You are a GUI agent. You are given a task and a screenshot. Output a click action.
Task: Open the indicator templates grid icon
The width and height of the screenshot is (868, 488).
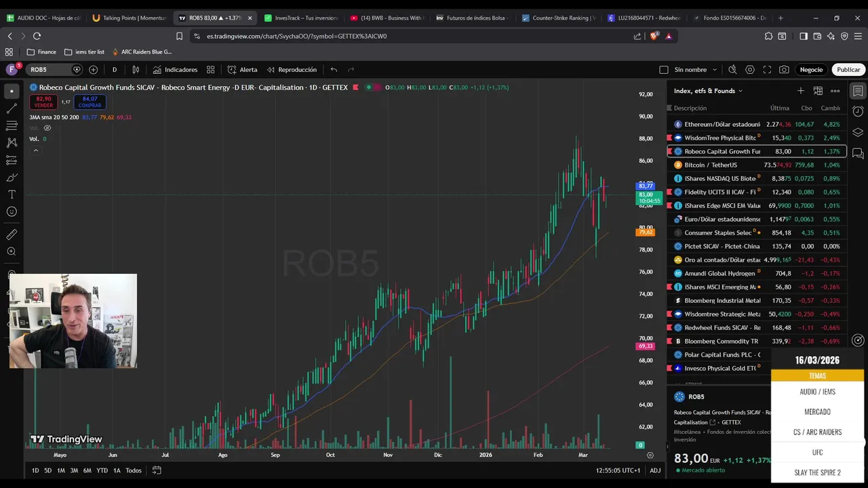pyautogui.click(x=211, y=70)
